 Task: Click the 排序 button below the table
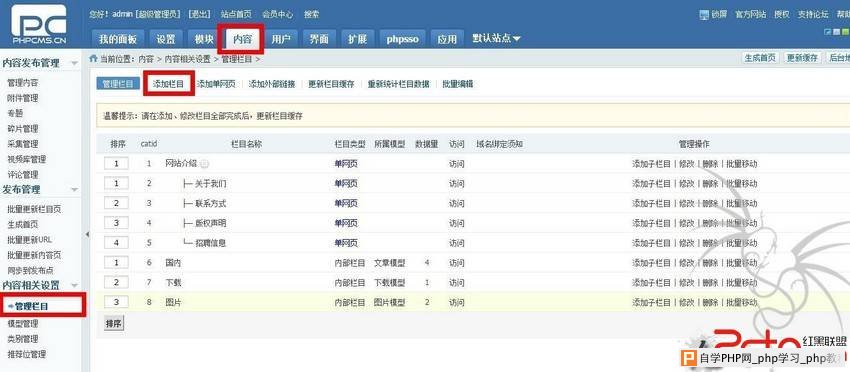coord(114,324)
